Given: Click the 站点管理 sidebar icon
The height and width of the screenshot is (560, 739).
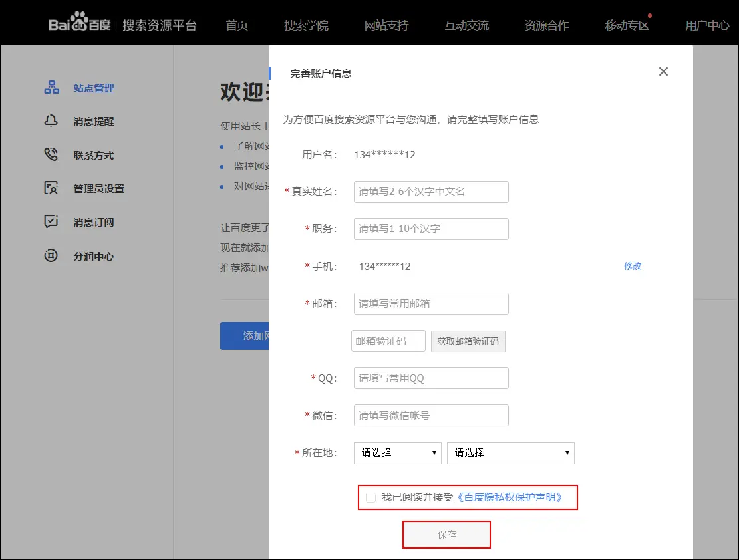Looking at the screenshot, I should click(x=51, y=88).
